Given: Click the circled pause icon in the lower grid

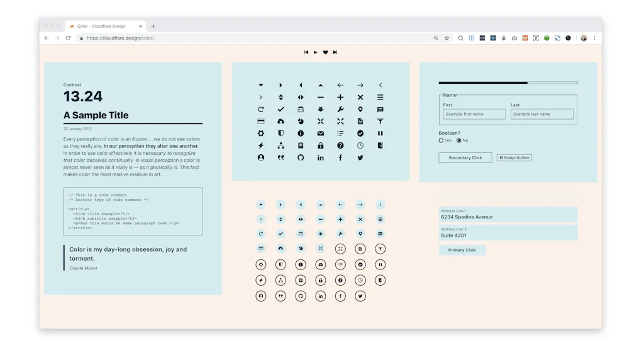Looking at the screenshot, I should point(380,264).
